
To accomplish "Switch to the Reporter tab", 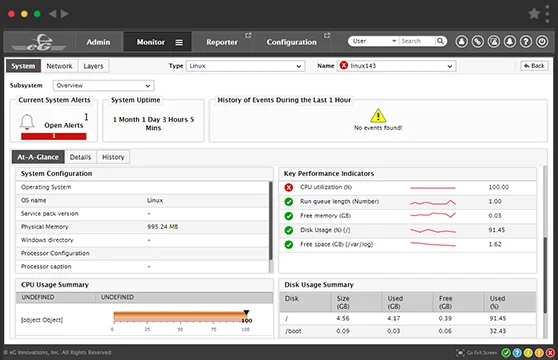I will coord(222,42).
